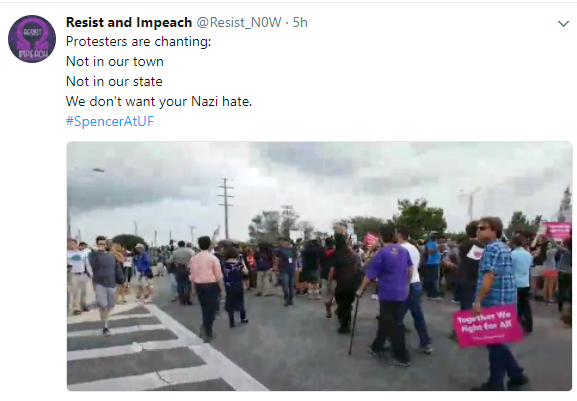
Task: Click the pink sign at the video's right edge
Action: [x=557, y=230]
